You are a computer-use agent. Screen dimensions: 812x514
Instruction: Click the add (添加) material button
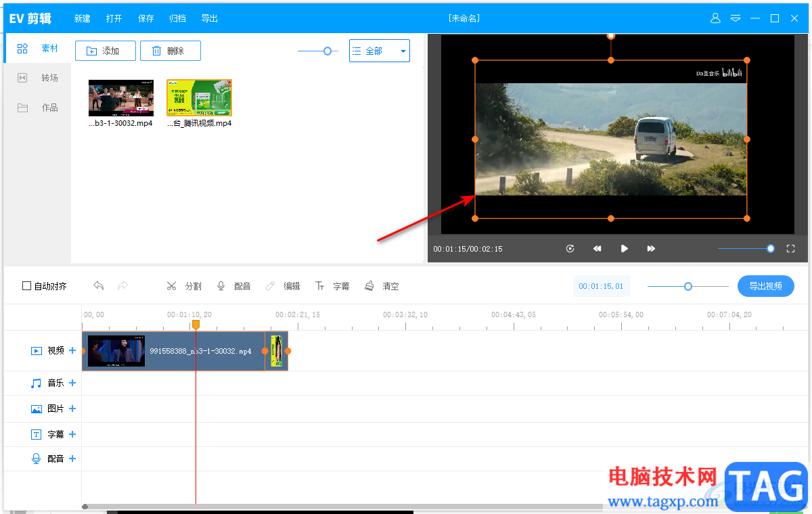[105, 51]
